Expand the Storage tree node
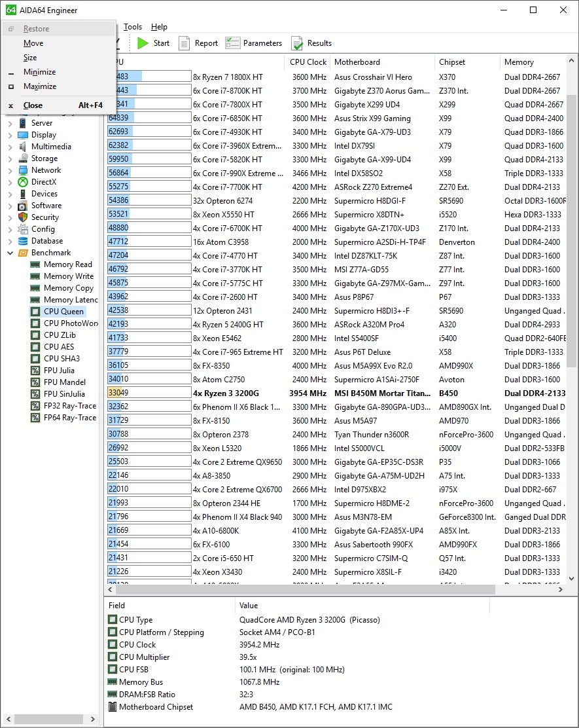Image resolution: width=579 pixels, height=728 pixels. (x=10, y=159)
